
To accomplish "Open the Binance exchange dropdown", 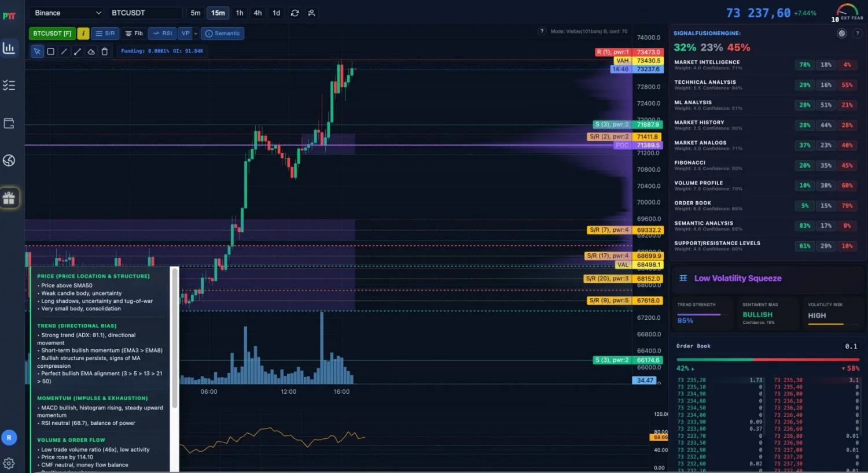I will tap(67, 13).
